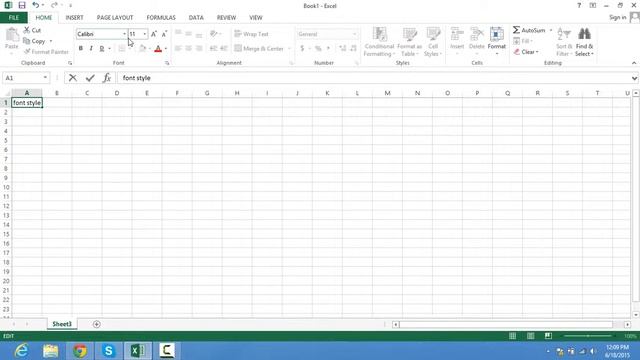This screenshot has height=360, width=640.
Task: Select the Normal view icon in status bar
Action: click(512, 336)
